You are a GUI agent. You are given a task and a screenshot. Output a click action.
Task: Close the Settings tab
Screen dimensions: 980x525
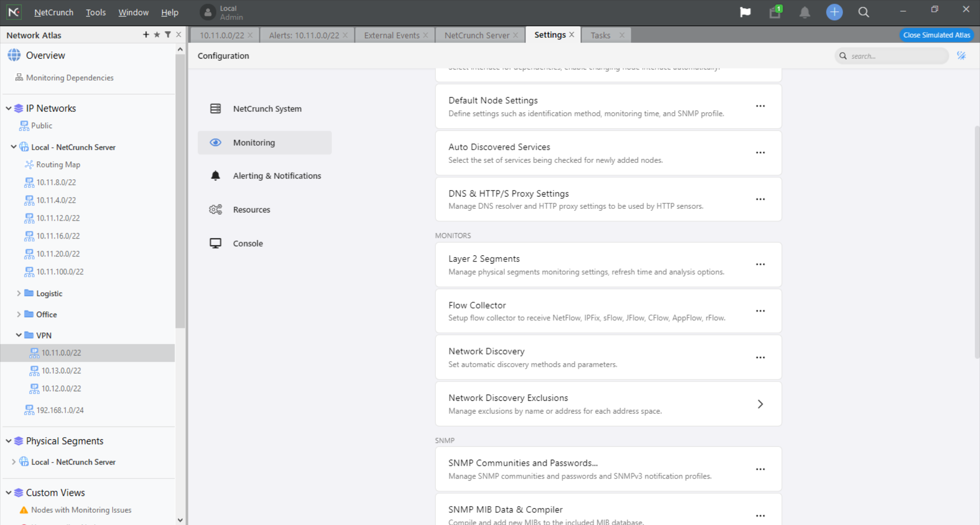click(x=572, y=35)
